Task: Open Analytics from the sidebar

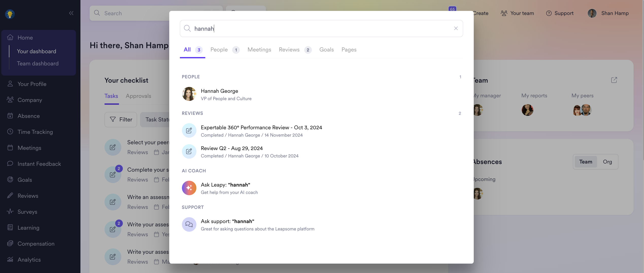Action: pyautogui.click(x=29, y=260)
